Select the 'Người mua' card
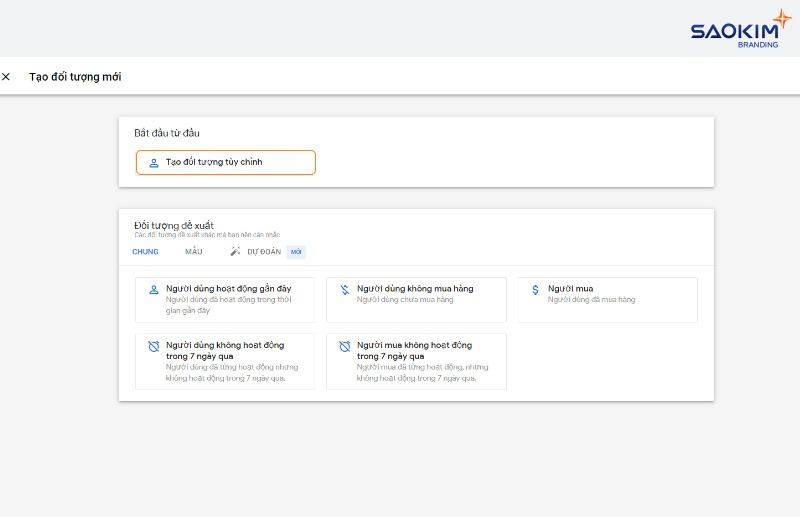 (x=608, y=300)
